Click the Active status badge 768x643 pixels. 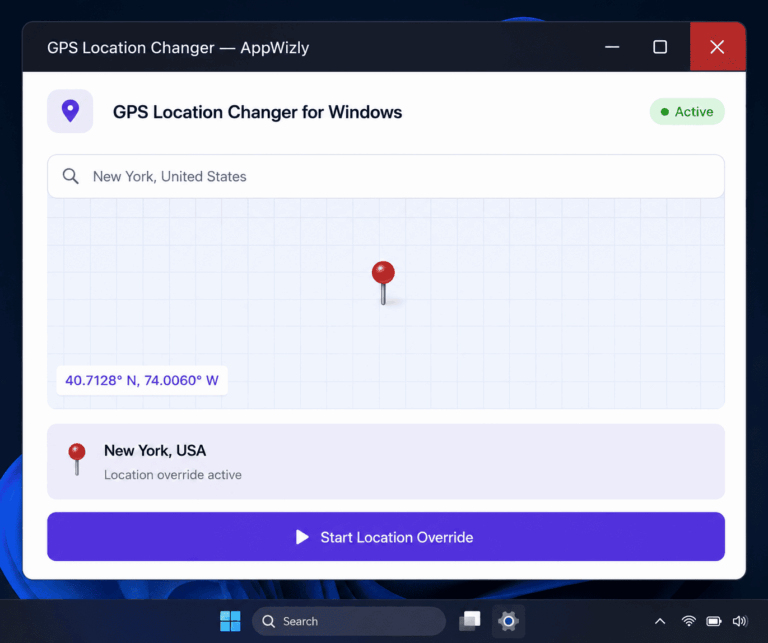pyautogui.click(x=687, y=112)
